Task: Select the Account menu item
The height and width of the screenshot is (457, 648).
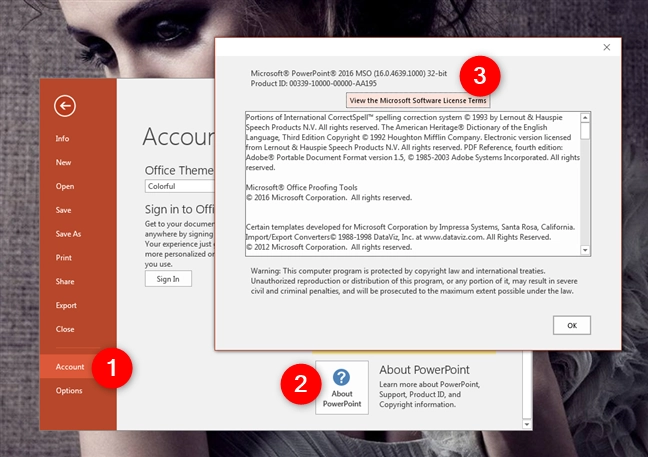Action: [70, 367]
